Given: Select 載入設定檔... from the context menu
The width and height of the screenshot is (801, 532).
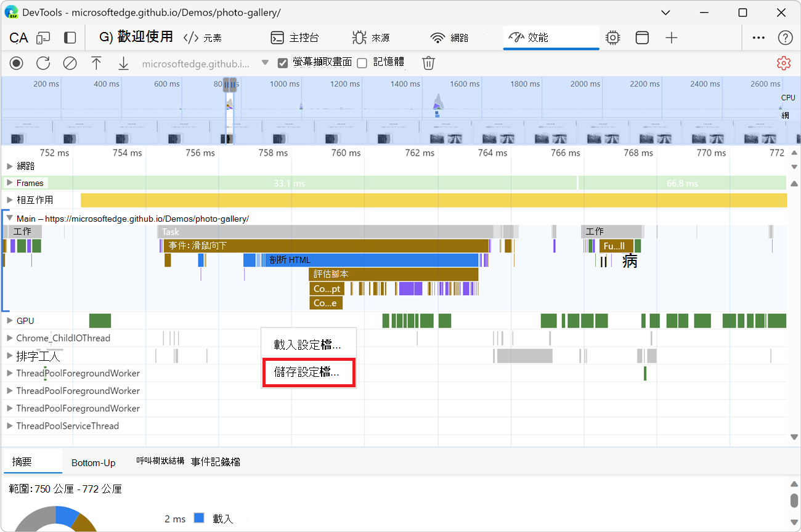Looking at the screenshot, I should pos(309,345).
